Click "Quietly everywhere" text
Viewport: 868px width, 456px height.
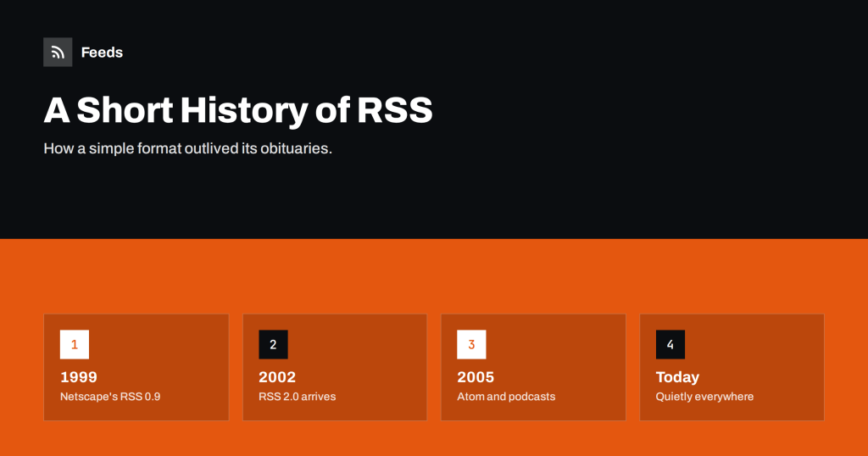point(704,396)
